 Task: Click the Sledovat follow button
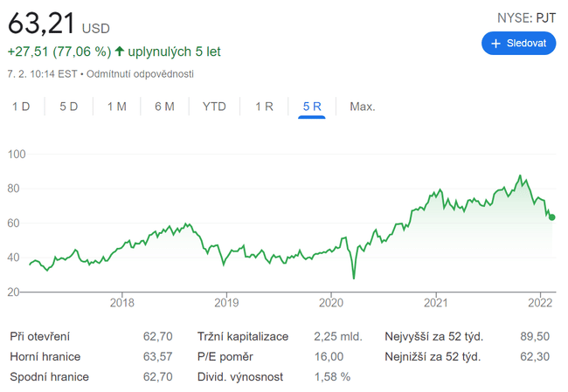[x=518, y=42]
